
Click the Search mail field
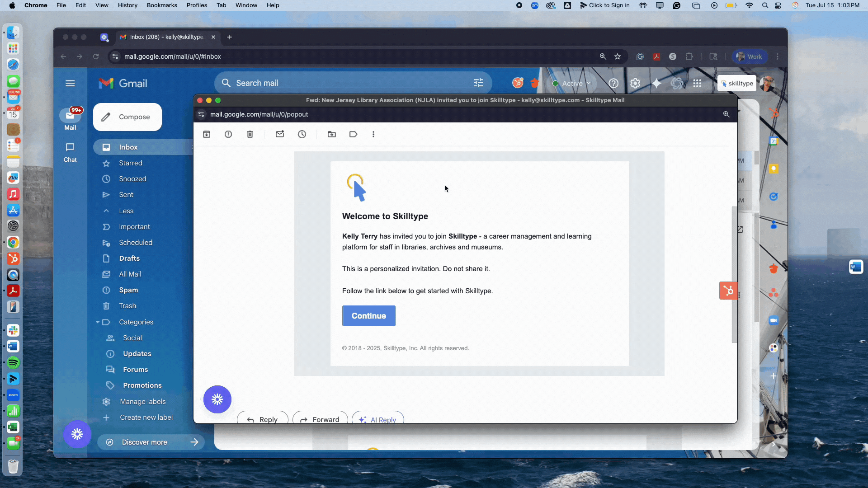pos(353,83)
